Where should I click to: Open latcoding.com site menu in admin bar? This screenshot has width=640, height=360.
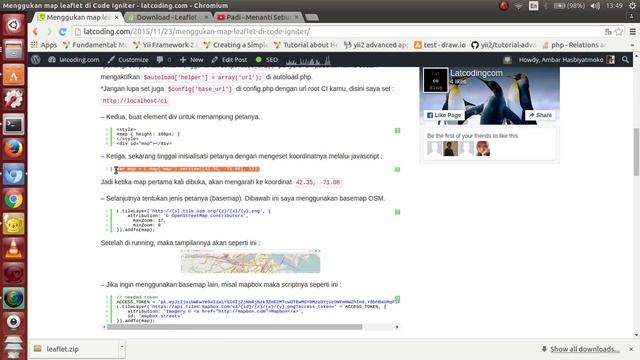[74, 60]
